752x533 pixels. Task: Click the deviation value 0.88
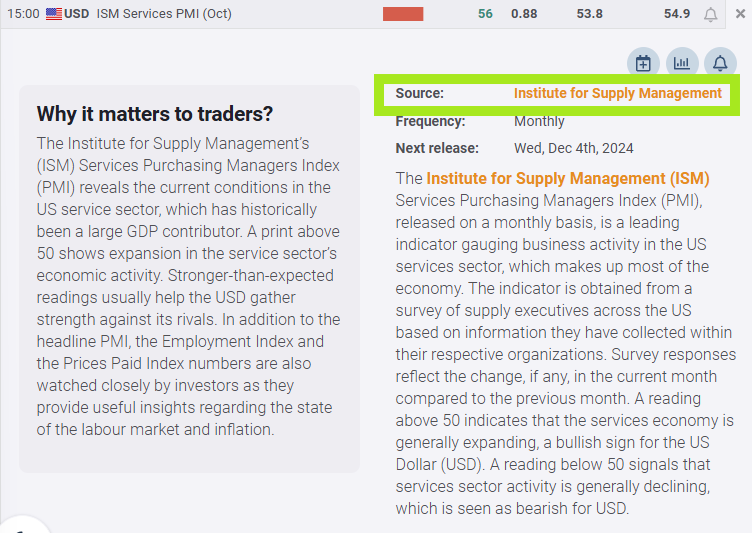pyautogui.click(x=524, y=14)
